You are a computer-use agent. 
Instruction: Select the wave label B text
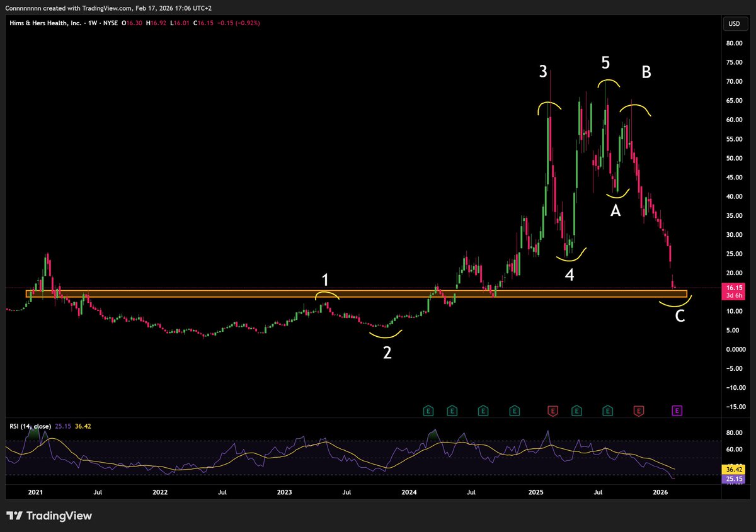(x=646, y=72)
